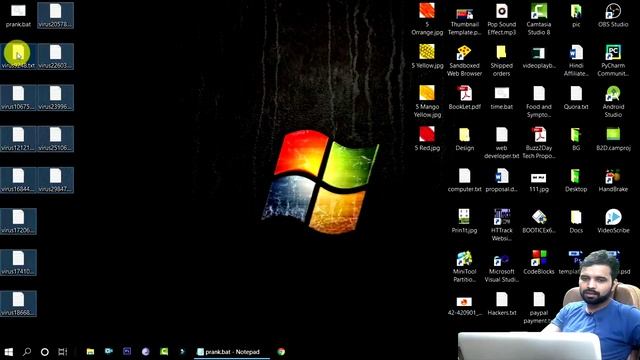Select the virus25106 file icon
The width and height of the screenshot is (640, 360).
(x=56, y=139)
